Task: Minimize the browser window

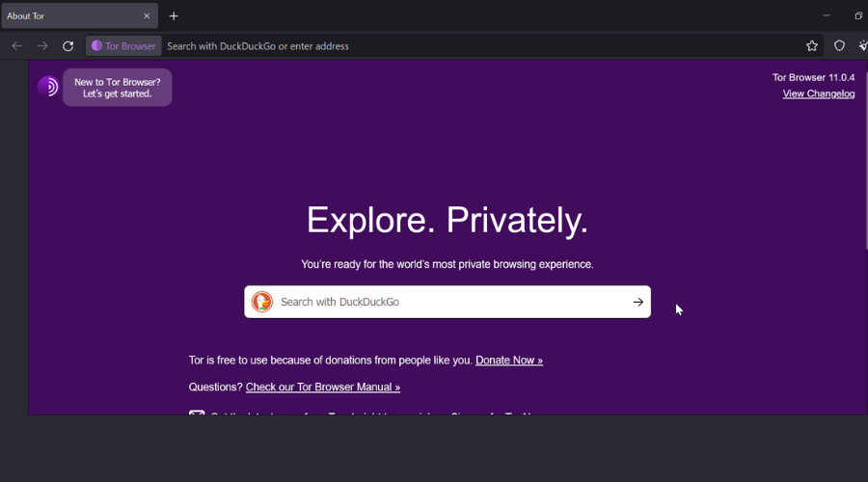Action: coord(826,15)
